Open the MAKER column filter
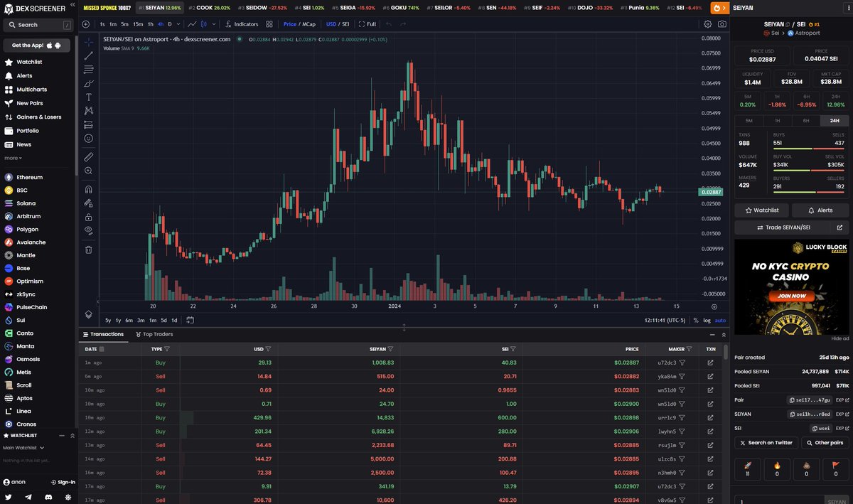This screenshot has width=853, height=504. (x=690, y=349)
